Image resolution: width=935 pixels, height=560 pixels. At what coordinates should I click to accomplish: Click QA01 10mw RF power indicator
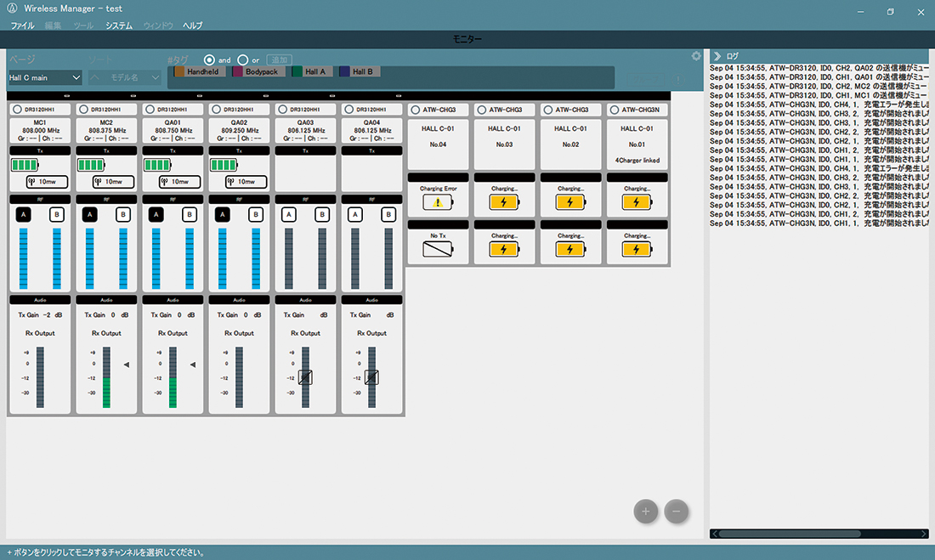179,181
